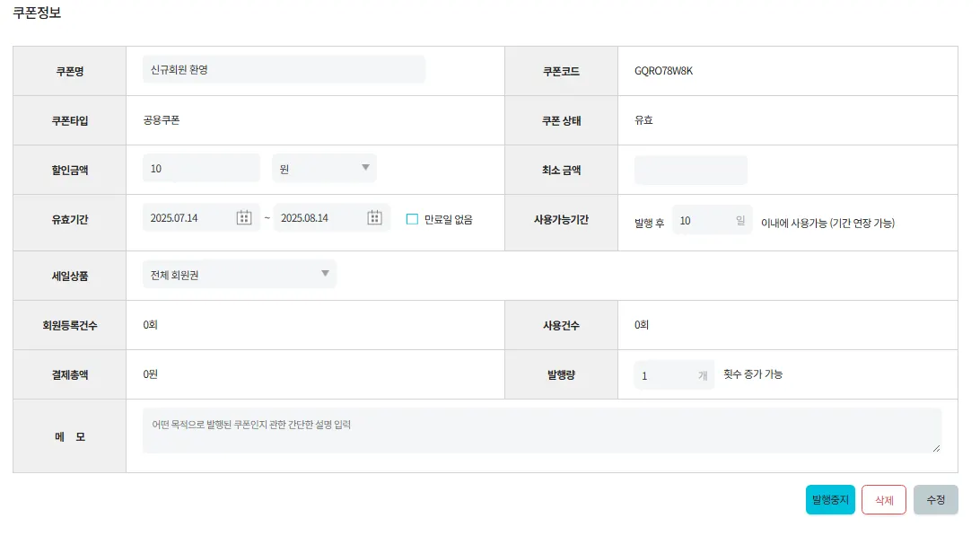Open the 전체 회원권 sale product dropdown
Screen dimensions: 980x536
tap(239, 274)
